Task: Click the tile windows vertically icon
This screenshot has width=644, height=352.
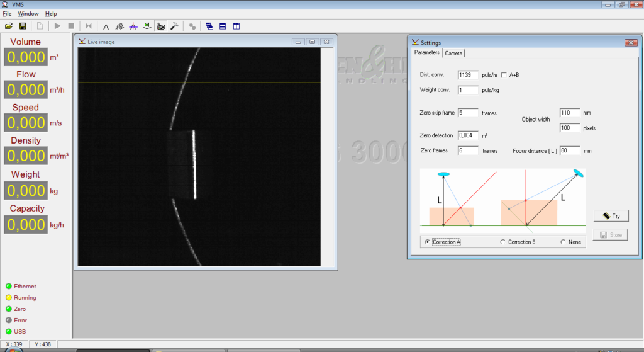Action: point(236,26)
